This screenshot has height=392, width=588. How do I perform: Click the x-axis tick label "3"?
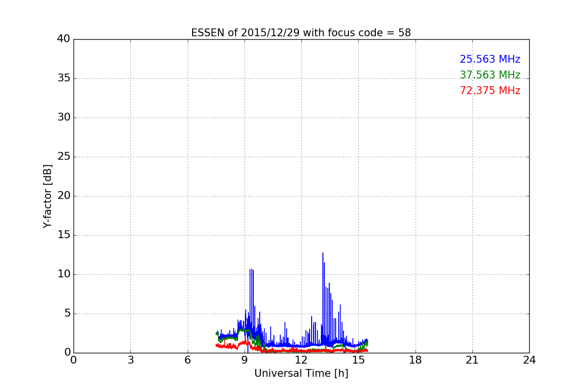click(x=130, y=360)
